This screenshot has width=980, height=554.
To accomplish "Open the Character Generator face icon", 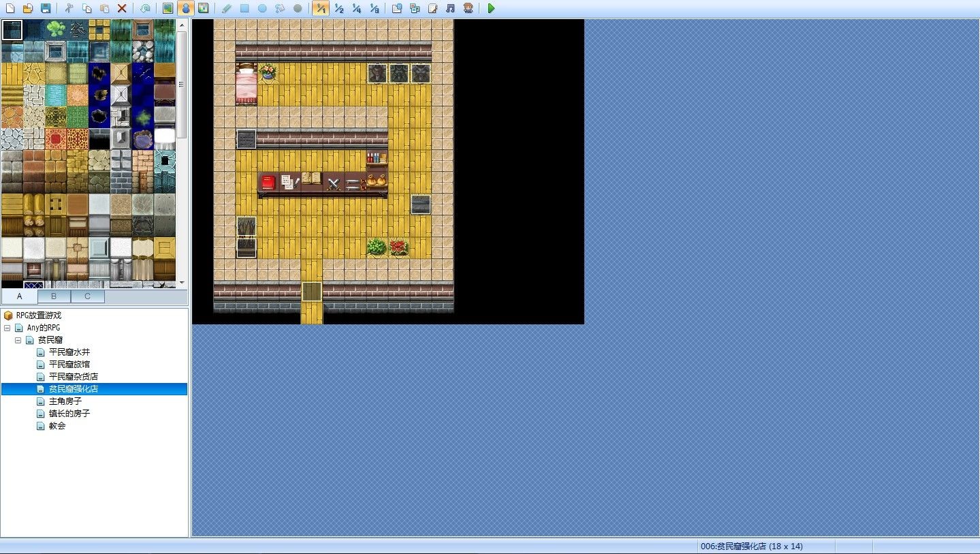I will [x=468, y=8].
